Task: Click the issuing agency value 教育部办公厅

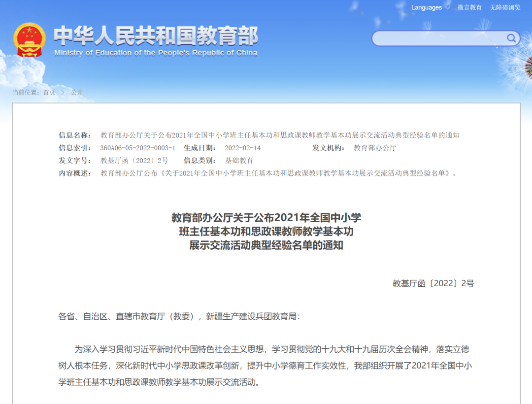Action: coord(375,148)
